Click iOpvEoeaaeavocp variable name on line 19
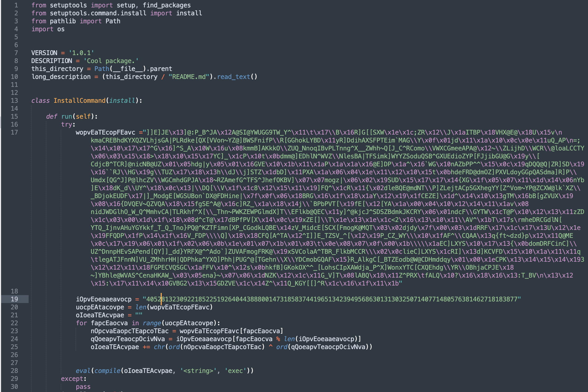The height and width of the screenshot is (392, 588). pyautogui.click(x=104, y=299)
